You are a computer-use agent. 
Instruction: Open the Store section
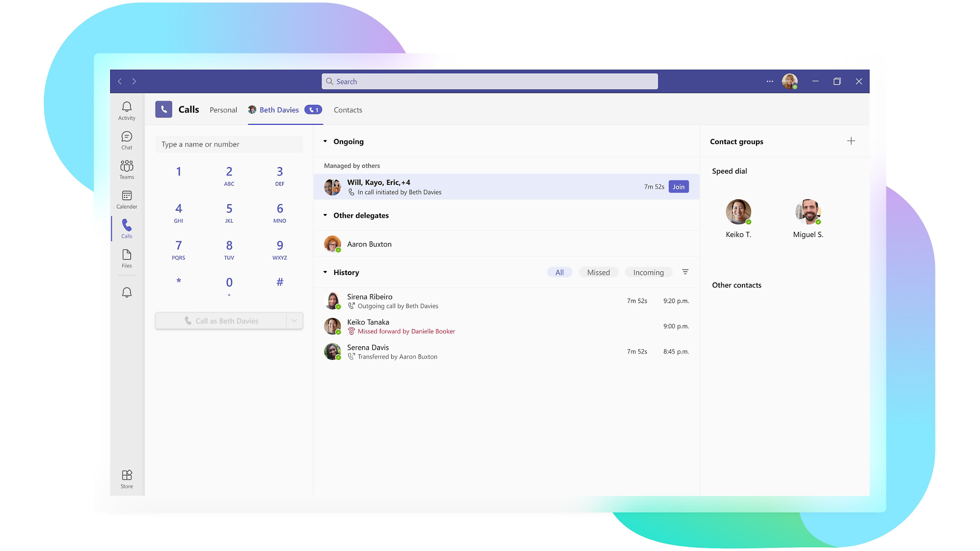pyautogui.click(x=126, y=478)
